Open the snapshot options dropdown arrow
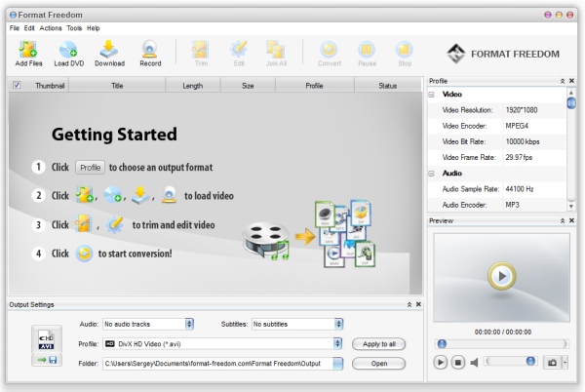585x392 pixels. point(565,362)
